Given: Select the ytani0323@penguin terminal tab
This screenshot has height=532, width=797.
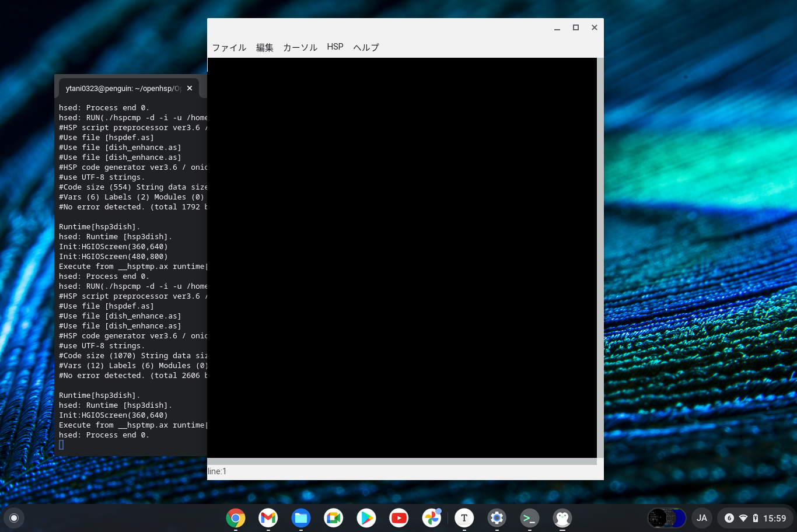Looking at the screenshot, I should (124, 89).
